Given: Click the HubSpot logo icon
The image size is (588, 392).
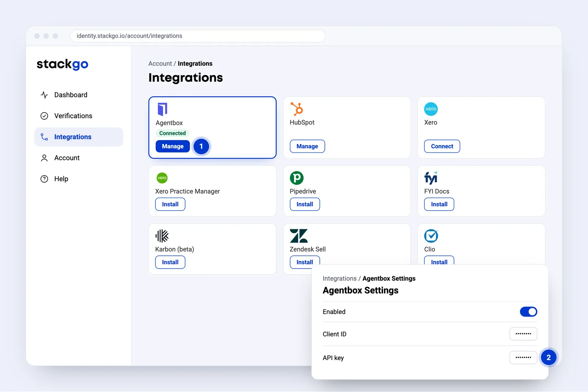Looking at the screenshot, I should pos(297,109).
